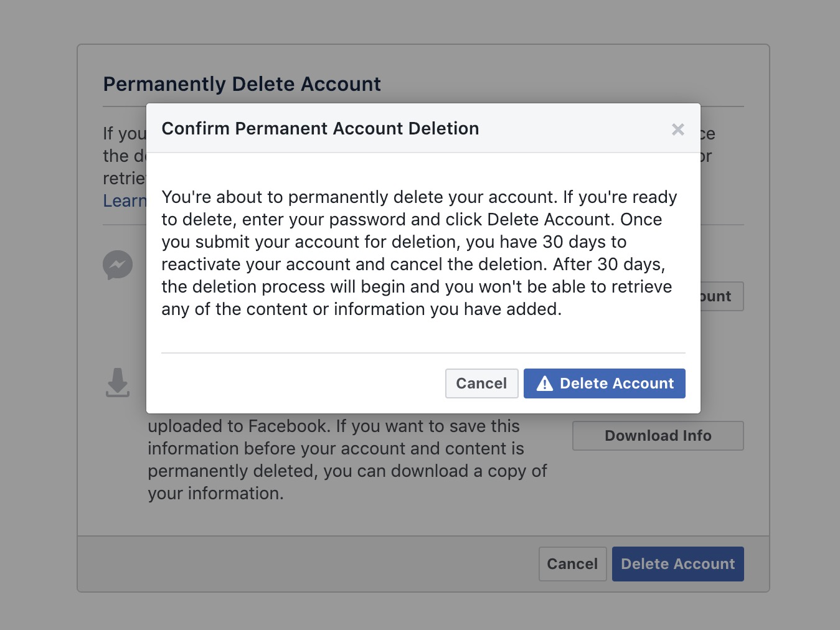Viewport: 840px width, 630px height.
Task: Click the footer Delete Account button
Action: coord(677,564)
